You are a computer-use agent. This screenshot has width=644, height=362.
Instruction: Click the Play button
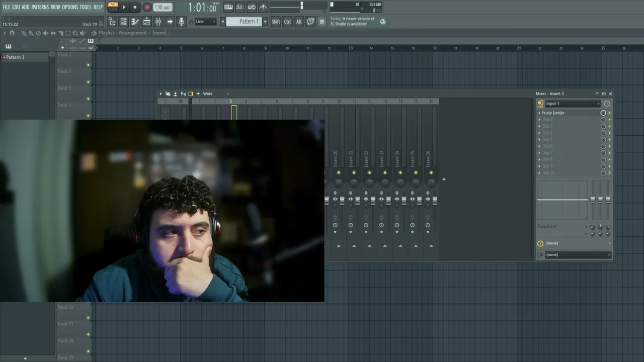124,7
